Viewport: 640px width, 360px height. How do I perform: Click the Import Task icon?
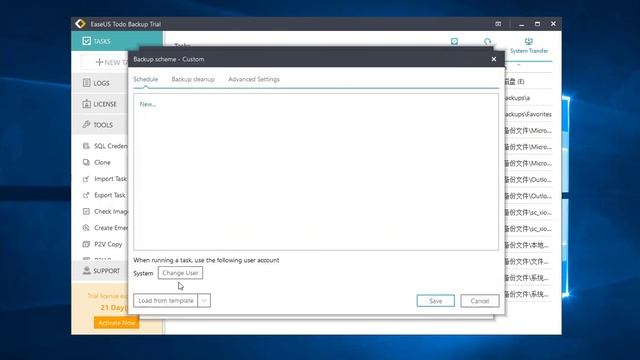pos(86,179)
